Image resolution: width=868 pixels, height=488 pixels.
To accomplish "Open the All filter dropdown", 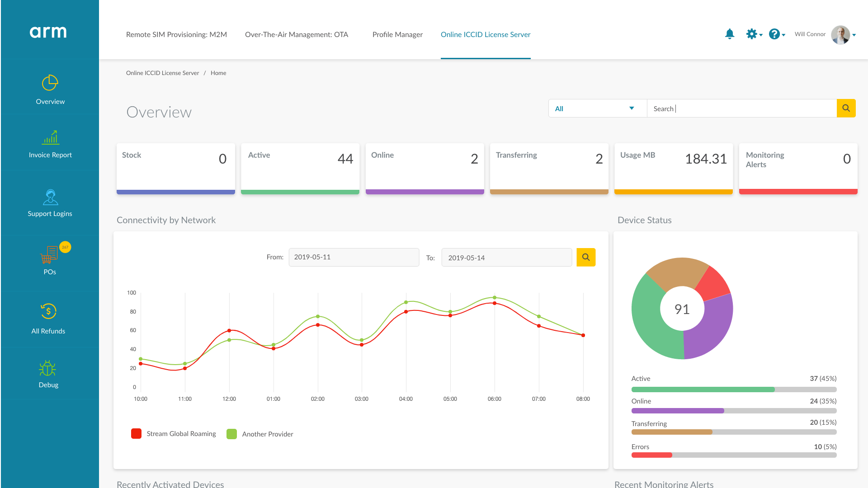I will (598, 108).
